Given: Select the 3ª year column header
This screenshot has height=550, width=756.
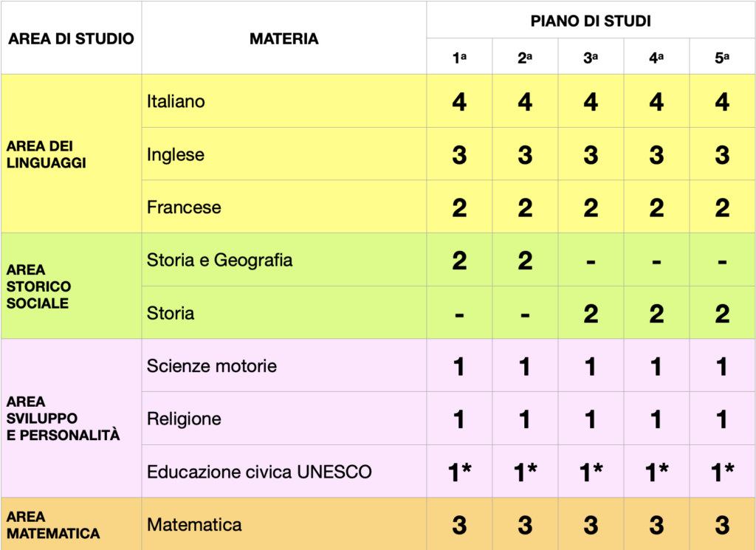Looking at the screenshot, I should [591, 57].
